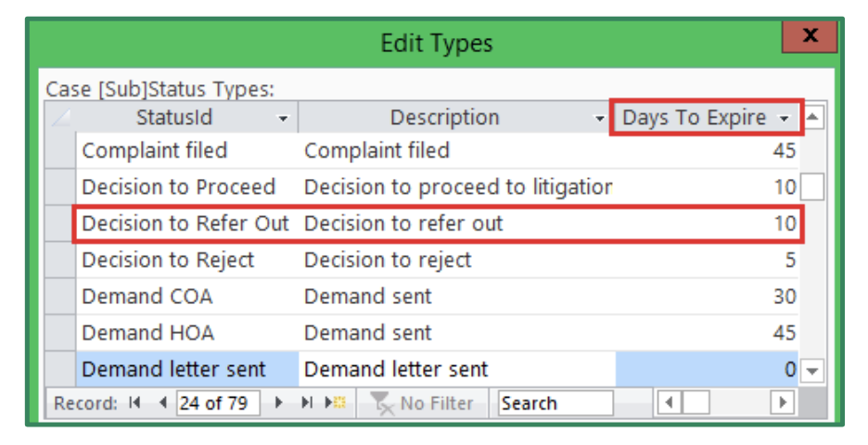
Task: Click the No Filter indicator
Action: [x=422, y=403]
